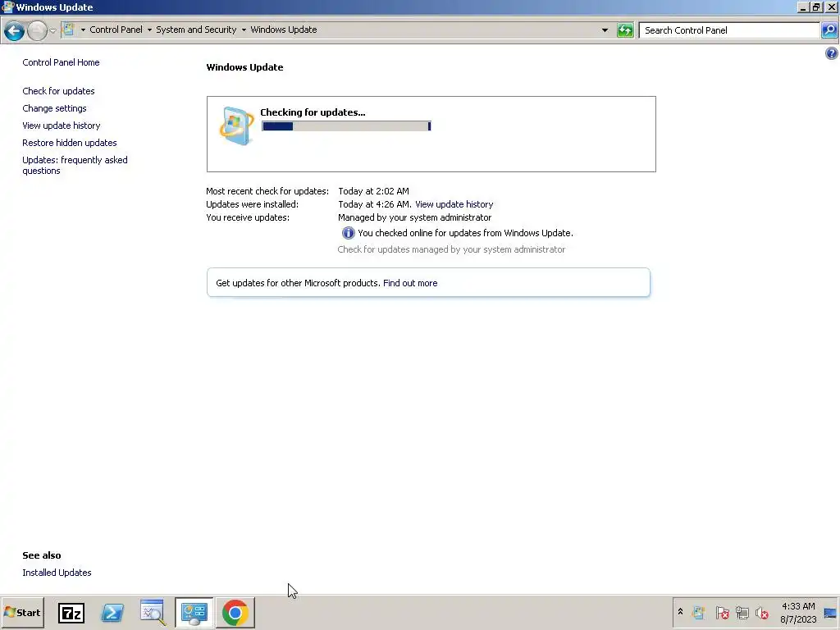Viewport: 840px width, 630px height.
Task: Open the Start menu
Action: [22, 612]
